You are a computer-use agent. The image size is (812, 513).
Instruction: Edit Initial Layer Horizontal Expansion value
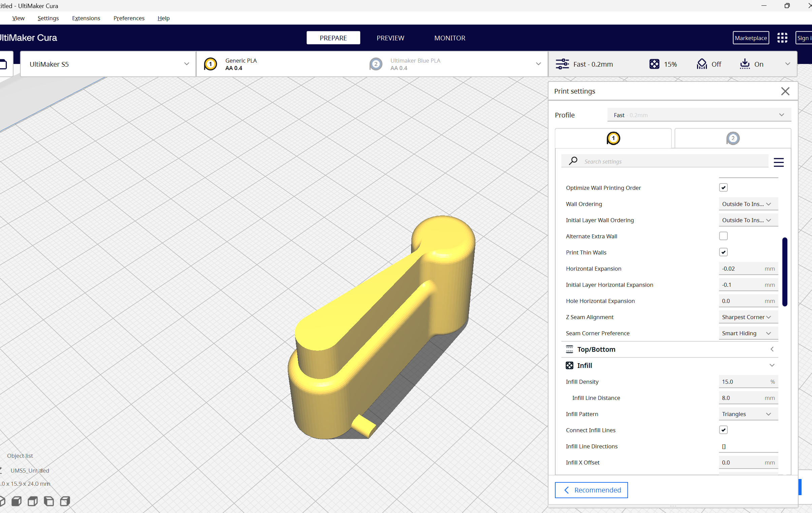(x=748, y=285)
